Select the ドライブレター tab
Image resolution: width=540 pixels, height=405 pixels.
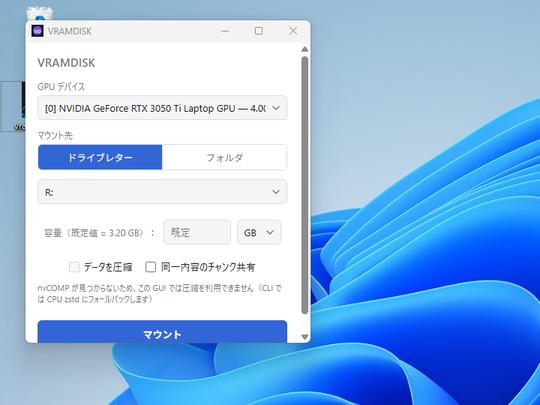pos(100,157)
